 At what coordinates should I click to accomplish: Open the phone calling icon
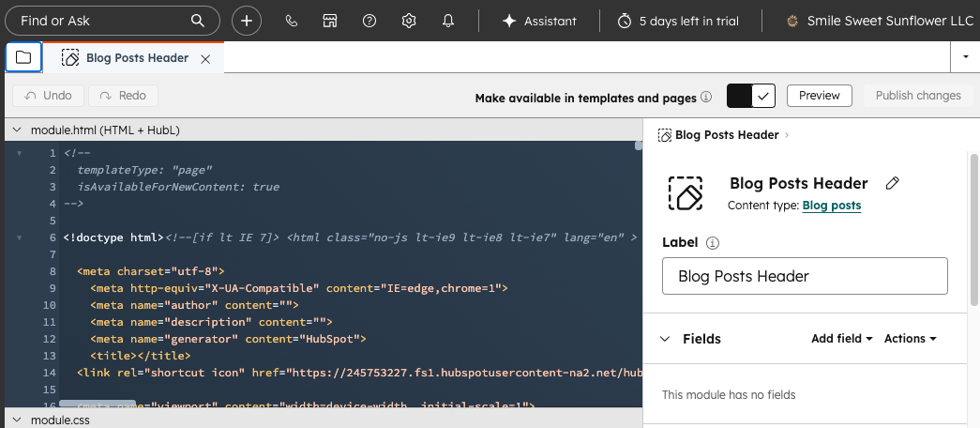tap(291, 21)
